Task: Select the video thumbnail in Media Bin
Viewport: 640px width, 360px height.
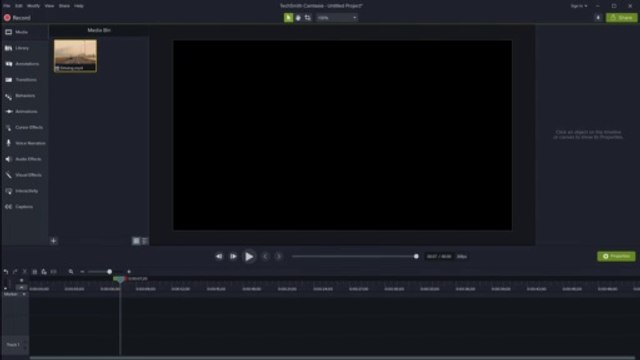Action: click(x=76, y=56)
